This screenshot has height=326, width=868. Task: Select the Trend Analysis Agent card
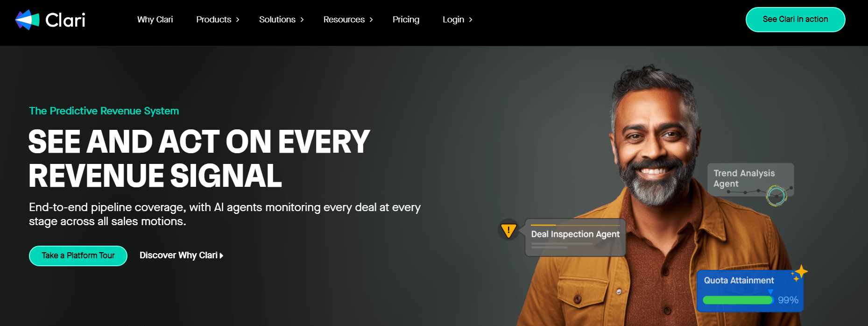750,180
